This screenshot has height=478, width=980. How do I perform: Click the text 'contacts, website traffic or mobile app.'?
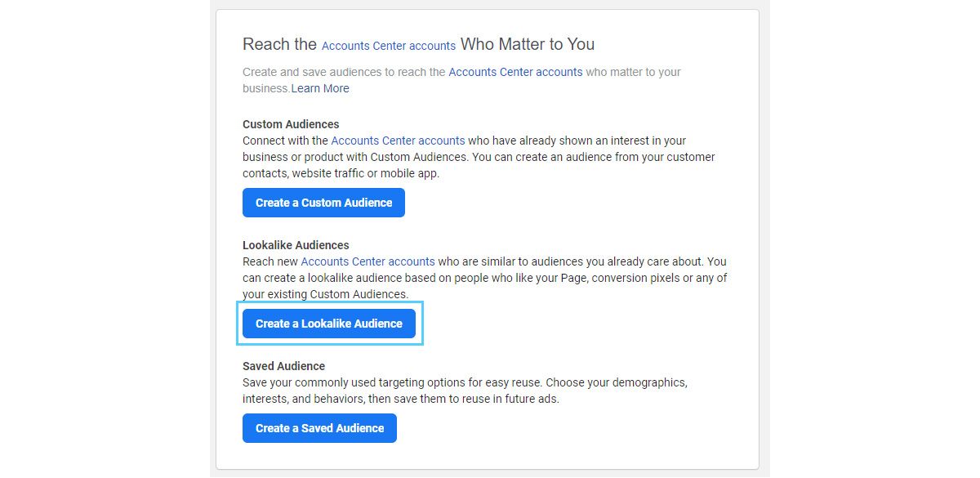(341, 173)
